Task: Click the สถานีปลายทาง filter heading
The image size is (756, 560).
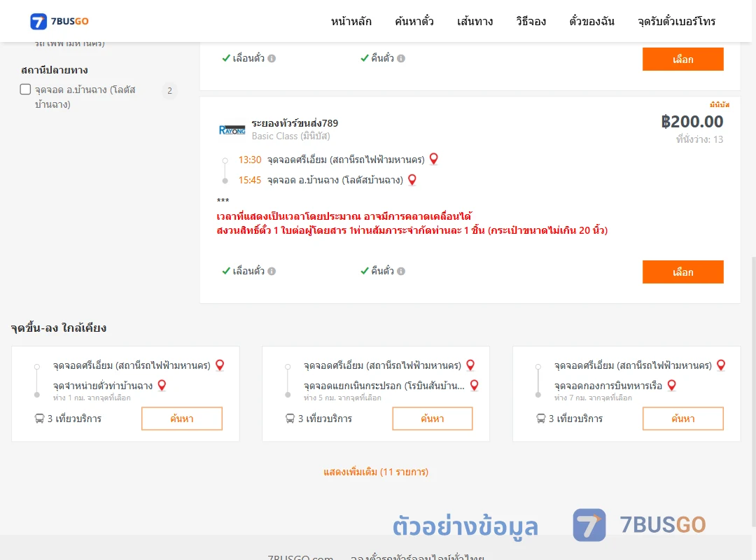Action: (x=55, y=70)
